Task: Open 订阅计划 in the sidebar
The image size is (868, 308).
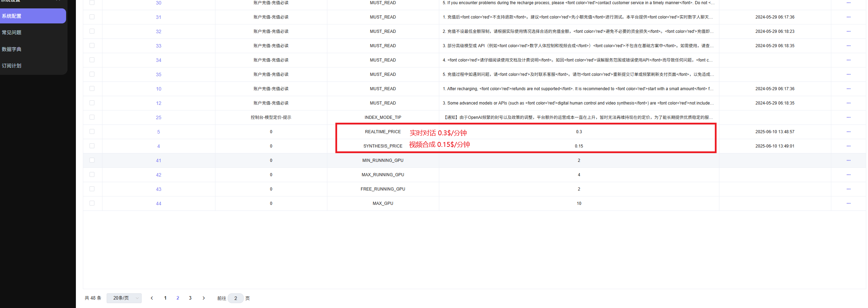Action: click(x=12, y=66)
